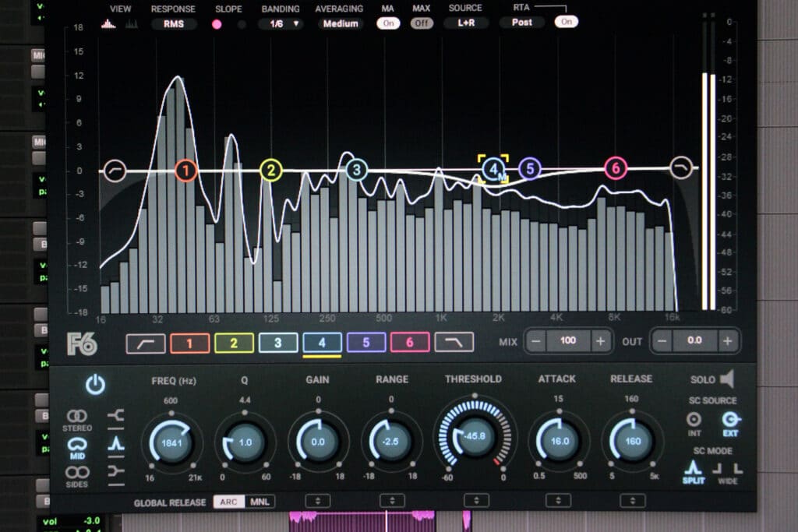The width and height of the screenshot is (798, 532).
Task: Click the link stepper under Attack
Action: [558, 501]
